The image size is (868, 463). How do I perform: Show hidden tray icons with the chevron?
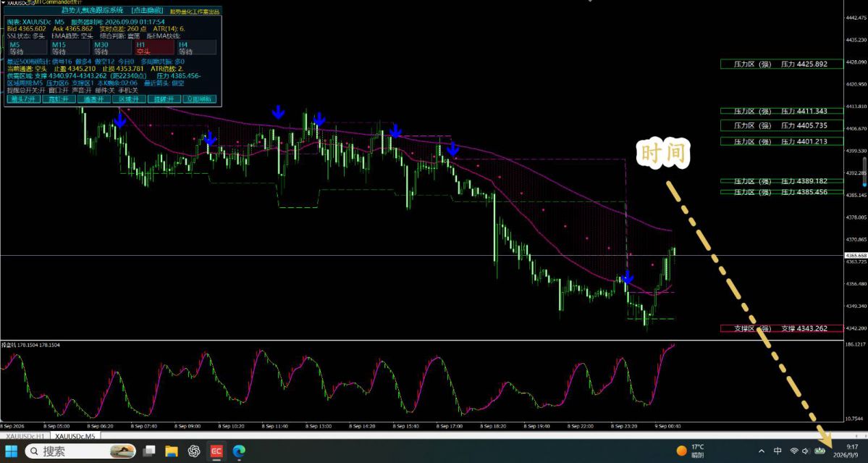[762, 451]
